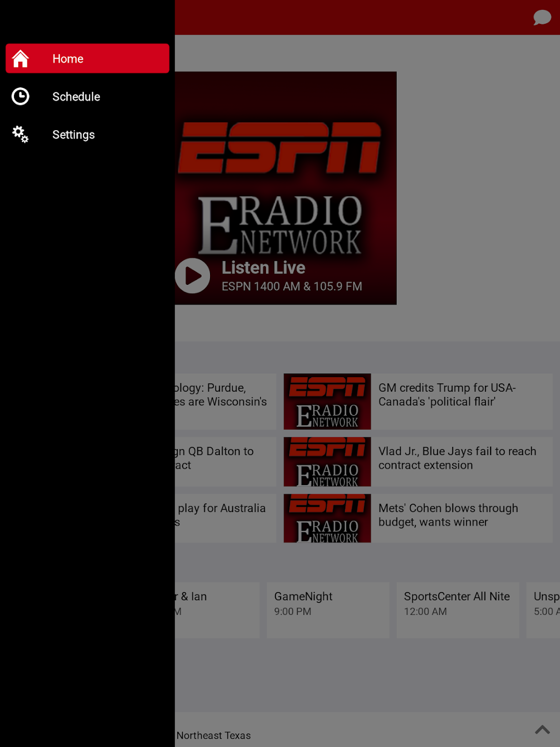Open chat bubble icon in header

click(542, 17)
